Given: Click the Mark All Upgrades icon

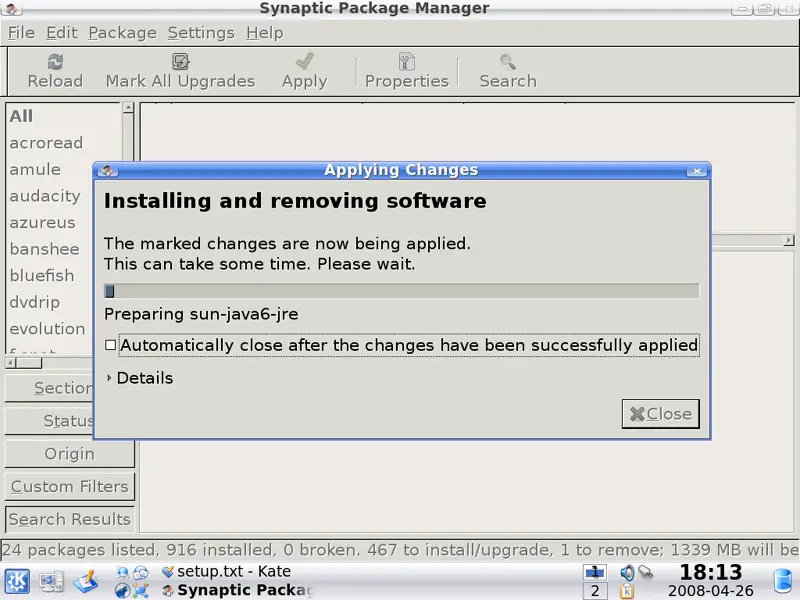Looking at the screenshot, I should pyautogui.click(x=180, y=62).
